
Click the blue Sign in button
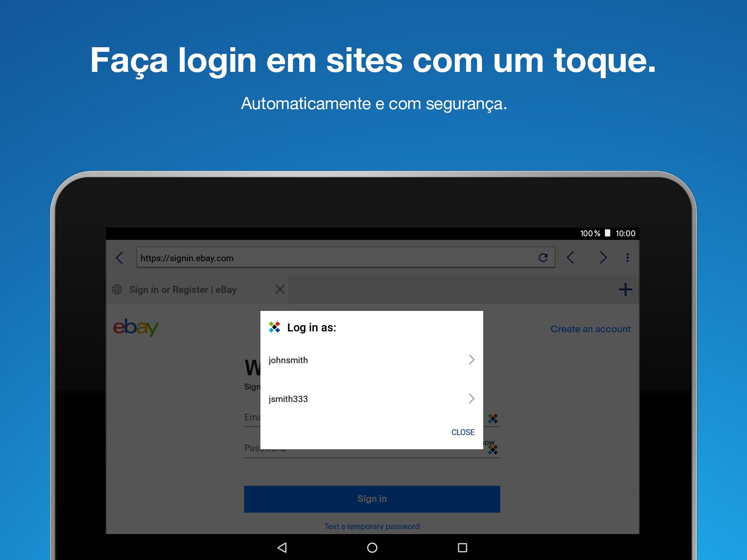(372, 499)
